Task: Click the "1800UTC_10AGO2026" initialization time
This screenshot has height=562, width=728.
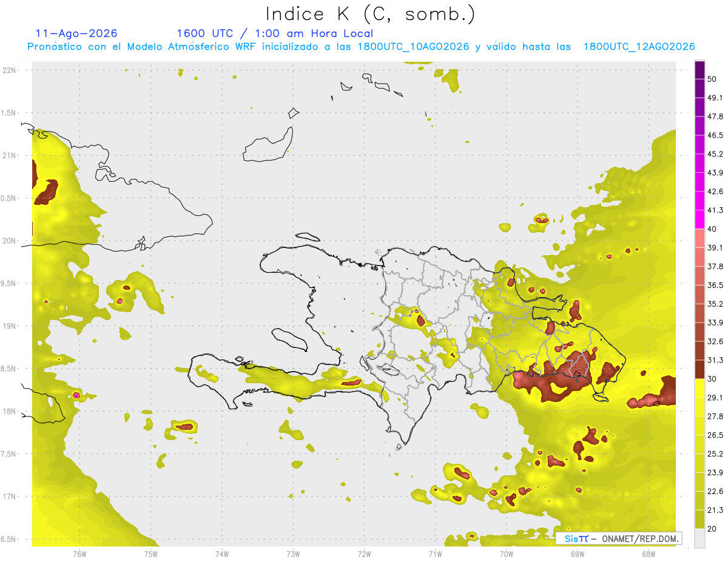Action: tap(413, 47)
